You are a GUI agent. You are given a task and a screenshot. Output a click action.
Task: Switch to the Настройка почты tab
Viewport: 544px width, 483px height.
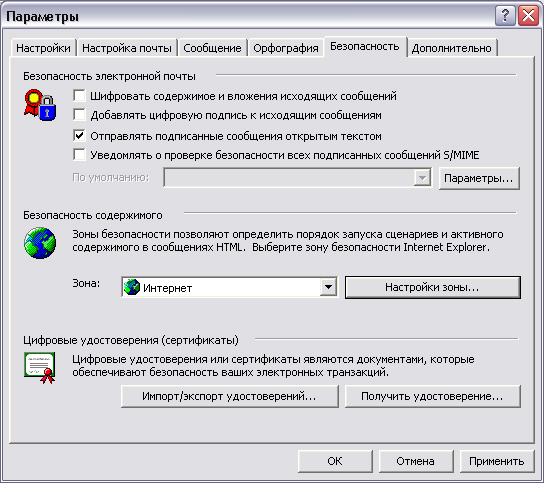(x=127, y=48)
